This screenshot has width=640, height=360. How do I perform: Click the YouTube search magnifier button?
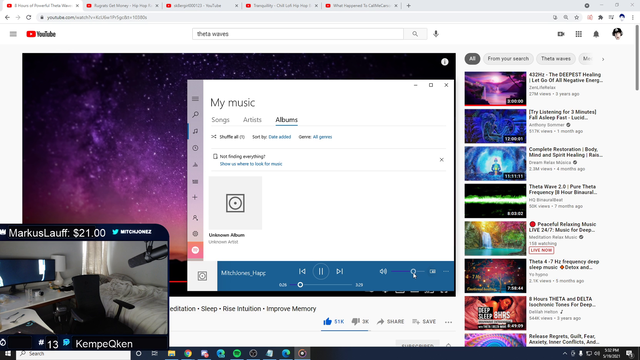coord(415,34)
